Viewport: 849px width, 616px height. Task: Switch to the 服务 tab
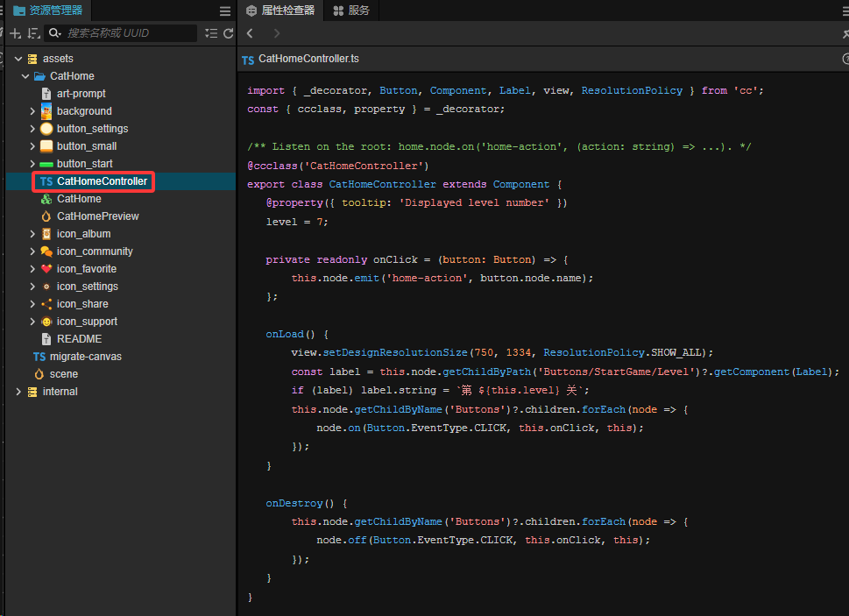(x=351, y=11)
